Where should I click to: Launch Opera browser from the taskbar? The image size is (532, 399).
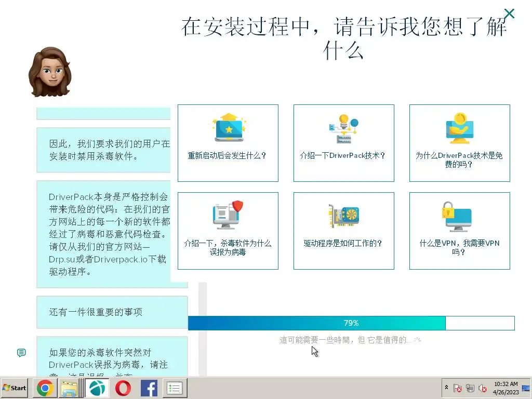(x=123, y=388)
